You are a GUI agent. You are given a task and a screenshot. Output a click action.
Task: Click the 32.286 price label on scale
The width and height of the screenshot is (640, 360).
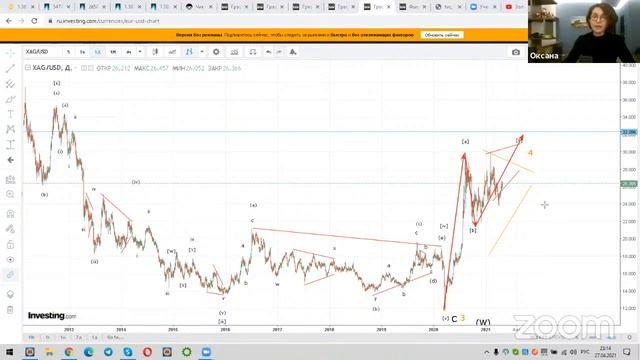pyautogui.click(x=629, y=132)
